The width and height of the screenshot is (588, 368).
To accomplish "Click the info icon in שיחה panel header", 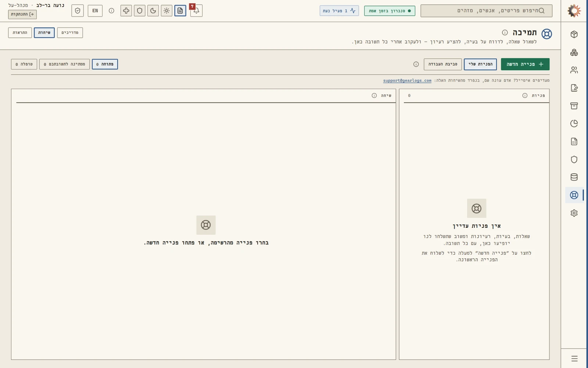I will coord(374,95).
